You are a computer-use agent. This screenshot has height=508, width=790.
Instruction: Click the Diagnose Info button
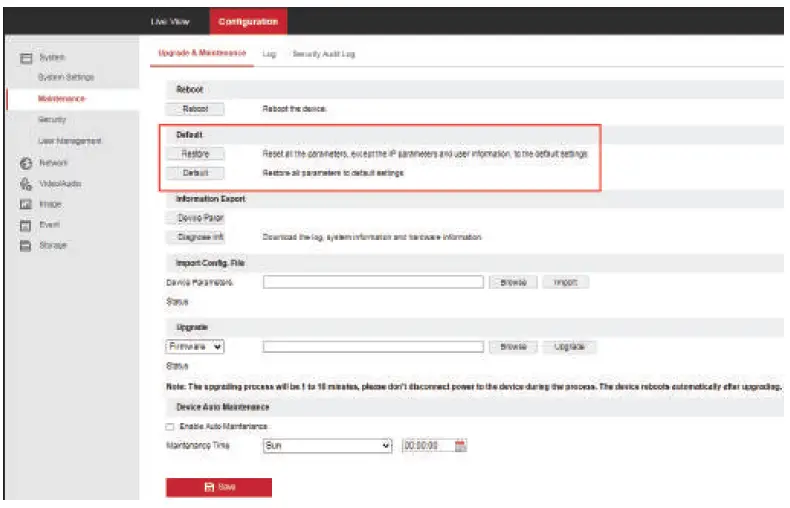click(195, 237)
